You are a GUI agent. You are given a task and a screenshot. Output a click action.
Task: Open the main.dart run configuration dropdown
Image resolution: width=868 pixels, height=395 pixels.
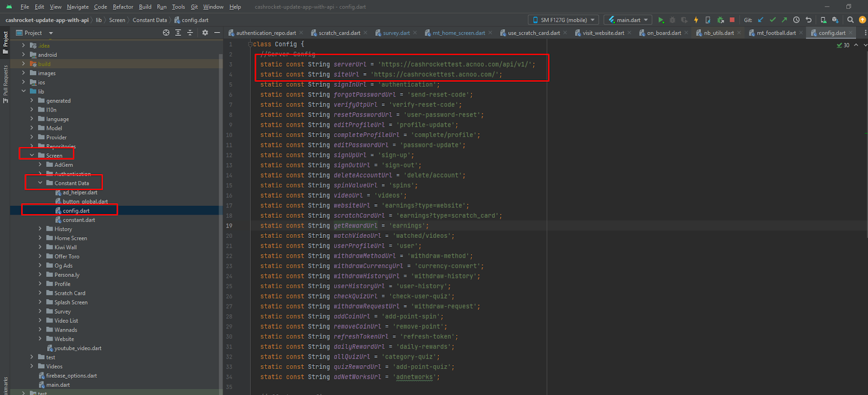[628, 20]
